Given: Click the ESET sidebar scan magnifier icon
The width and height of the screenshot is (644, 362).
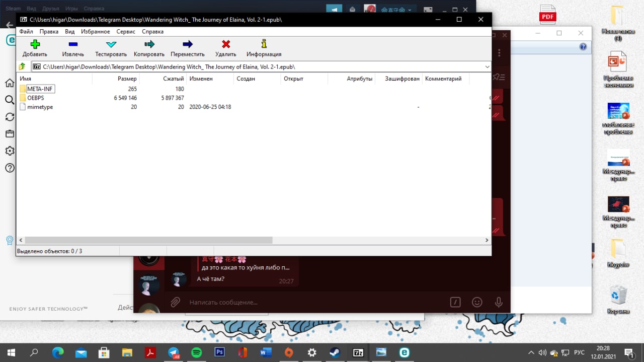Looking at the screenshot, I should tap(10, 100).
